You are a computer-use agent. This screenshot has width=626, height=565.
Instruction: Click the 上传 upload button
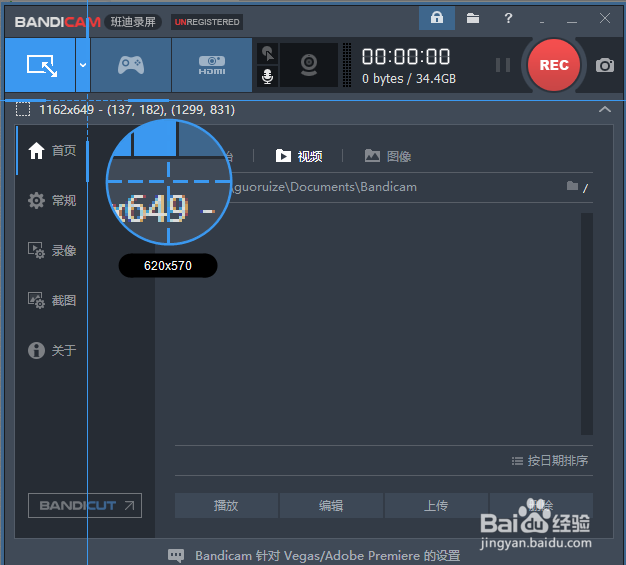(436, 506)
